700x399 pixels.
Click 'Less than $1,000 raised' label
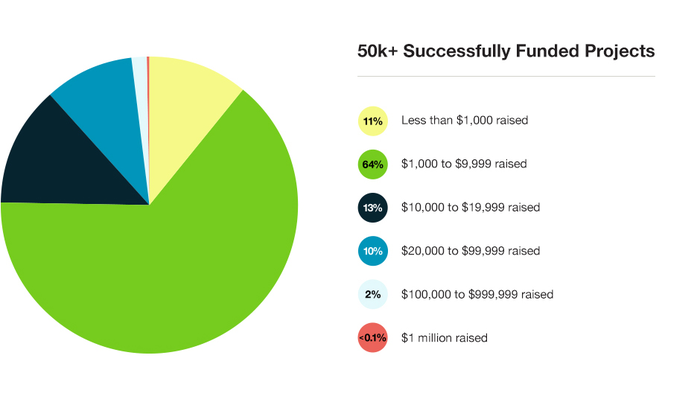(465, 121)
